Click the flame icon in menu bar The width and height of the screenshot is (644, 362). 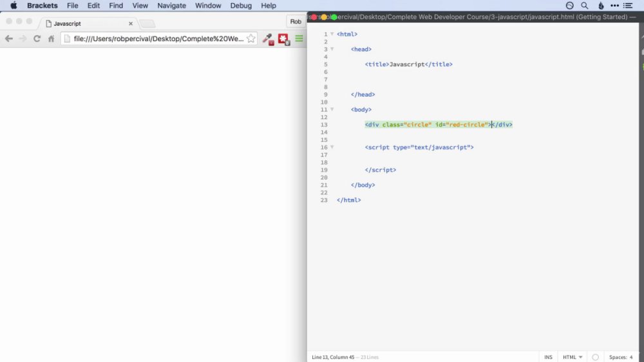click(x=601, y=6)
